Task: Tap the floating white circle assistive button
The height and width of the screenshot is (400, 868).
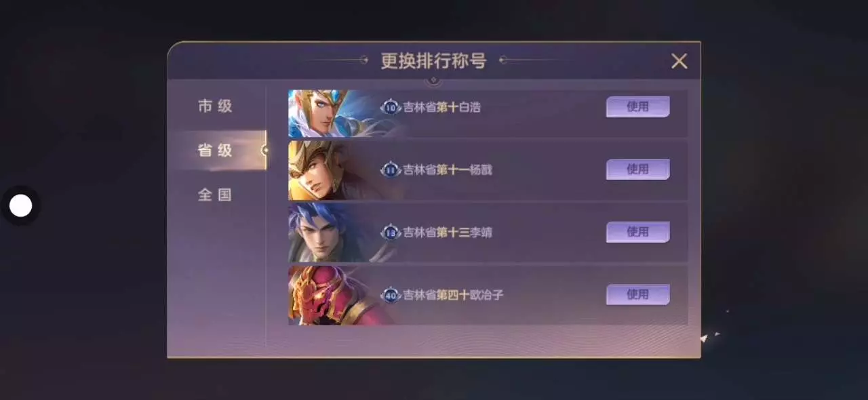Action: point(21,205)
